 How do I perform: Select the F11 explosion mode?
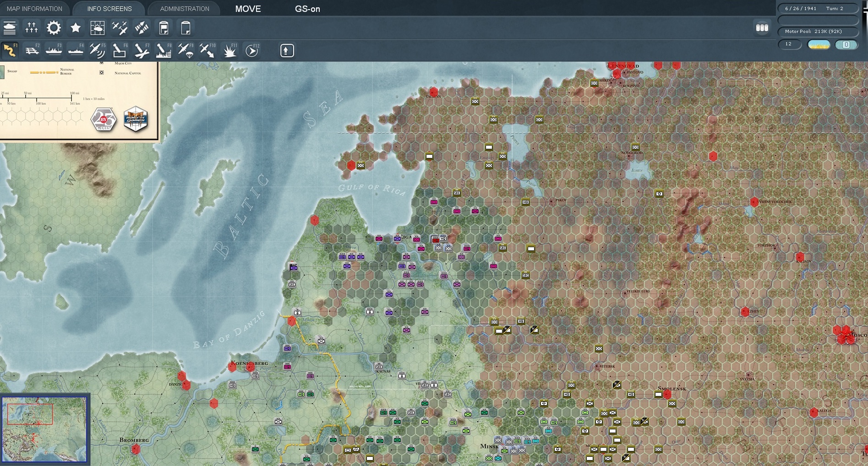[229, 50]
